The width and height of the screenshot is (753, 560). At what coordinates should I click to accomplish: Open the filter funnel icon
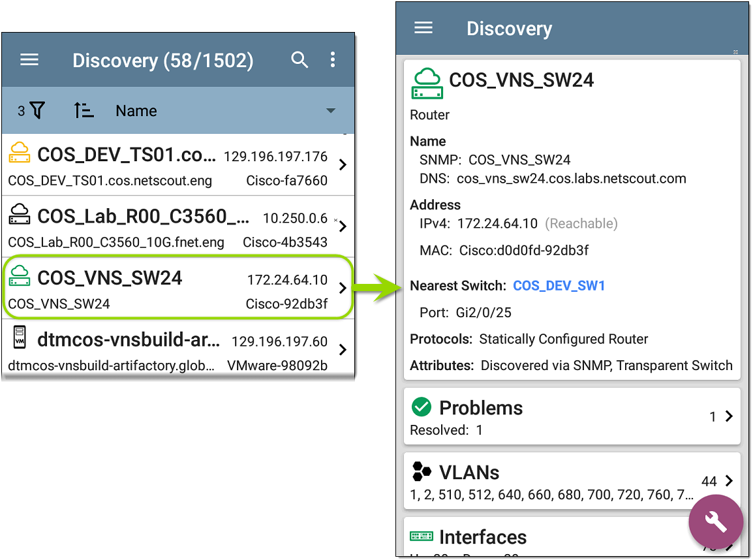point(37,110)
